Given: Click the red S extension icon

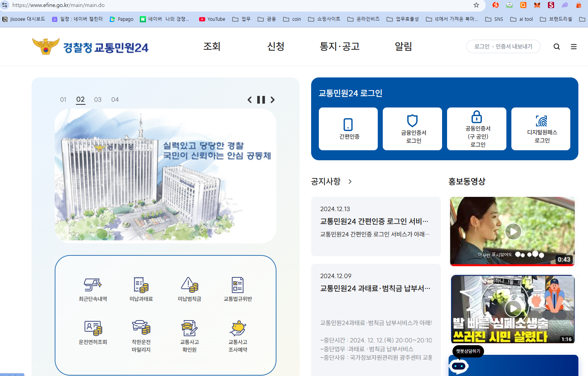Looking at the screenshot, I should pyautogui.click(x=551, y=5).
